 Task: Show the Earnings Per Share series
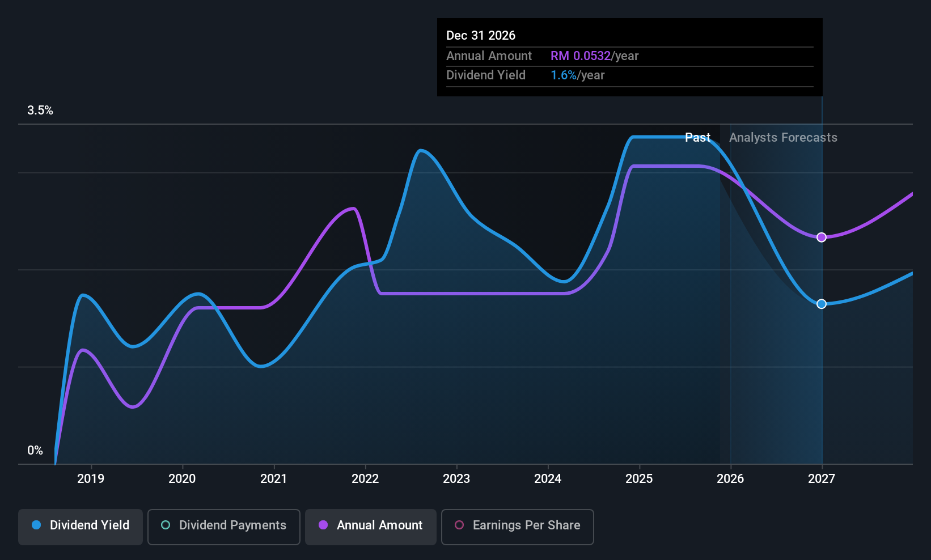click(x=517, y=527)
